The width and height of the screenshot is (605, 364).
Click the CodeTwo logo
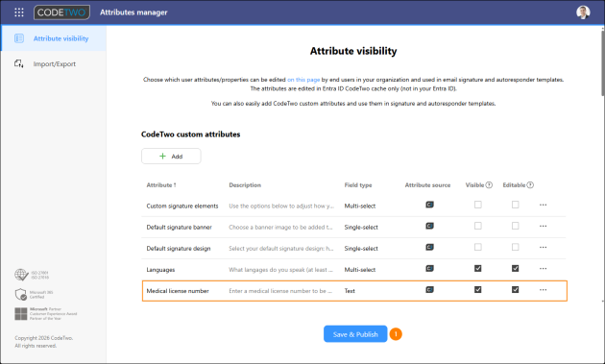click(x=61, y=12)
